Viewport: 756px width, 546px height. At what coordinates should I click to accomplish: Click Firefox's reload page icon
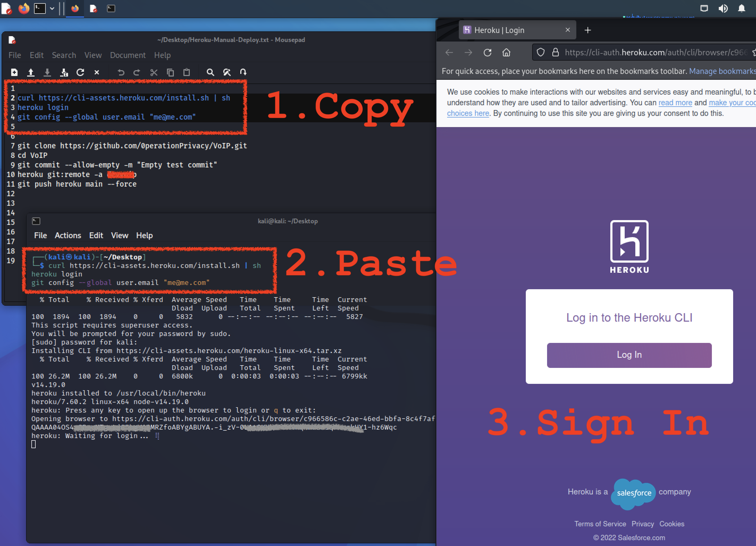tap(487, 53)
